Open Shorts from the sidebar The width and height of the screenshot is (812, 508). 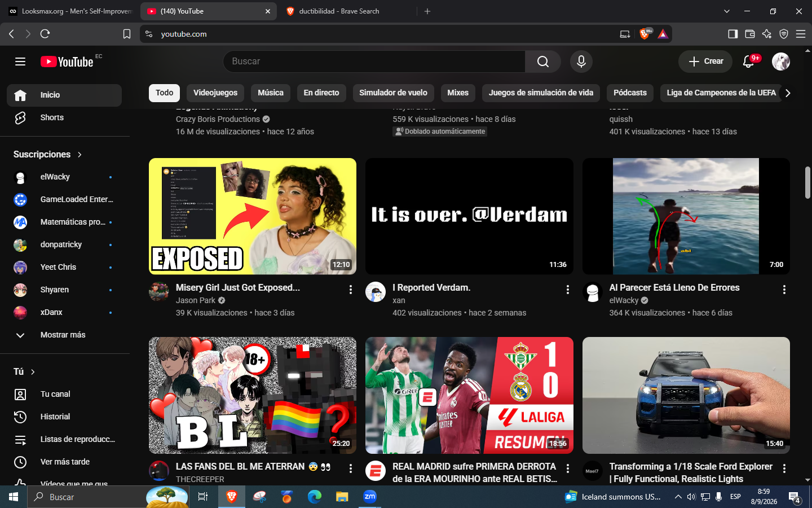click(64, 117)
